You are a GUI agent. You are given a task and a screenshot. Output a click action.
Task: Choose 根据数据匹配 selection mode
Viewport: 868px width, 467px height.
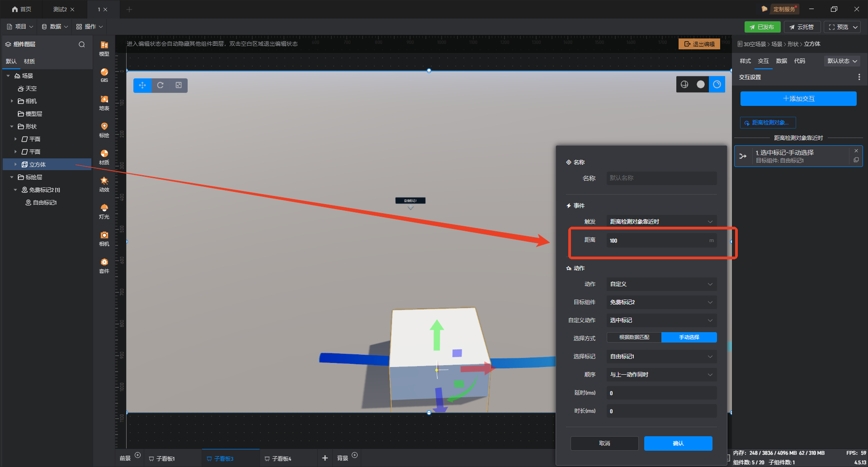[x=634, y=338]
